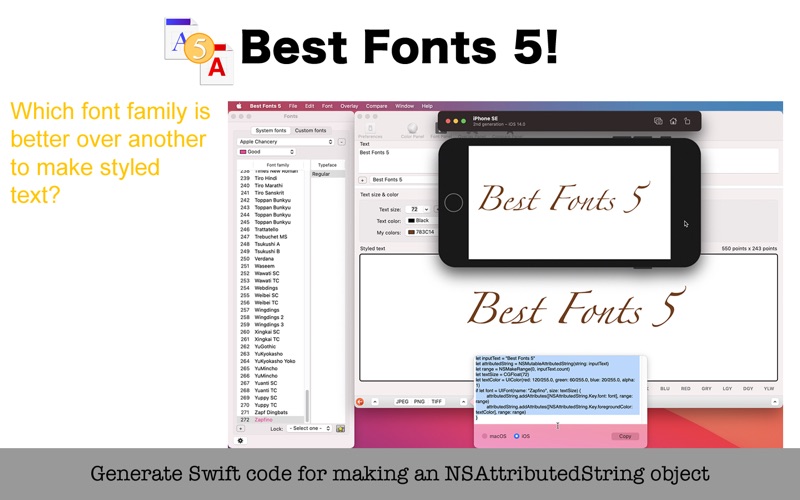Open the Text size 72 dropdown
Viewport: 800px width, 500px height.
(x=418, y=209)
